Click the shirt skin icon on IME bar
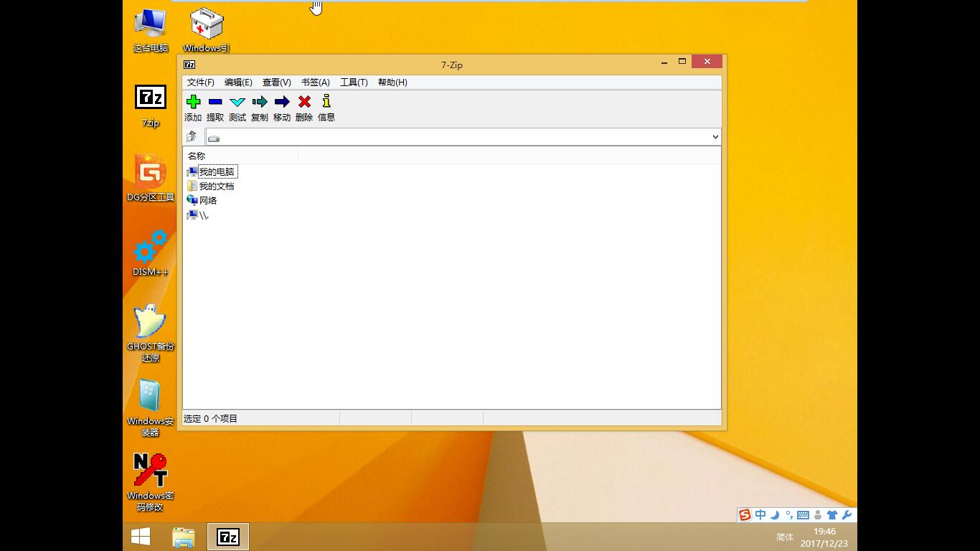Image resolution: width=980 pixels, height=551 pixels. pyautogui.click(x=832, y=515)
